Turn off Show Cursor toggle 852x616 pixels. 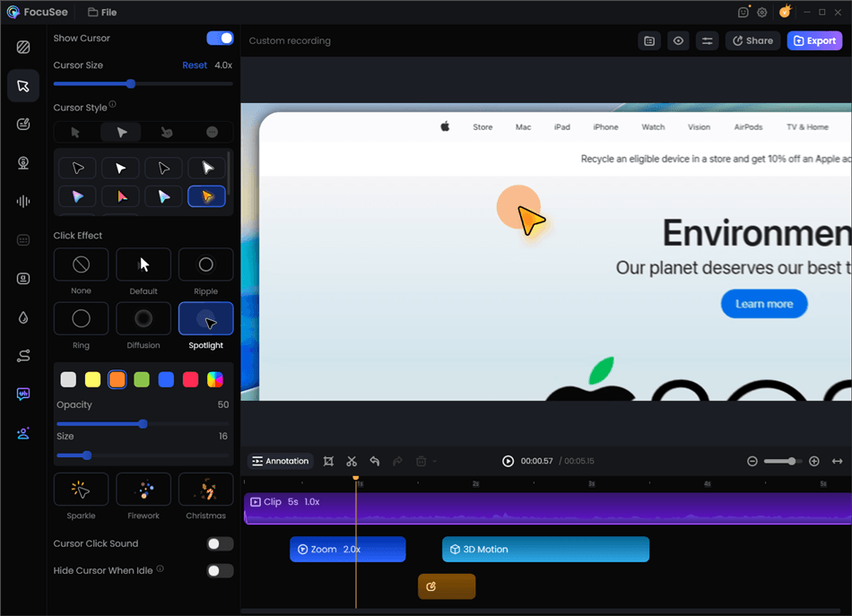point(220,38)
